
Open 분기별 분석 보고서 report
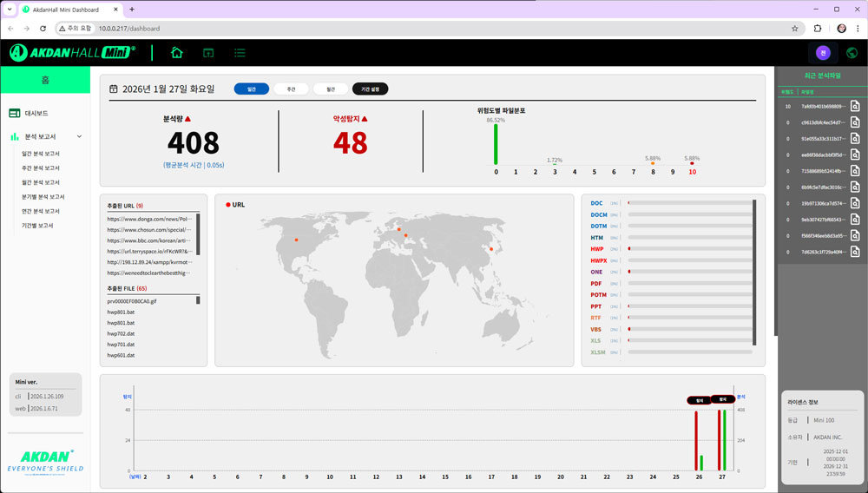coord(43,196)
